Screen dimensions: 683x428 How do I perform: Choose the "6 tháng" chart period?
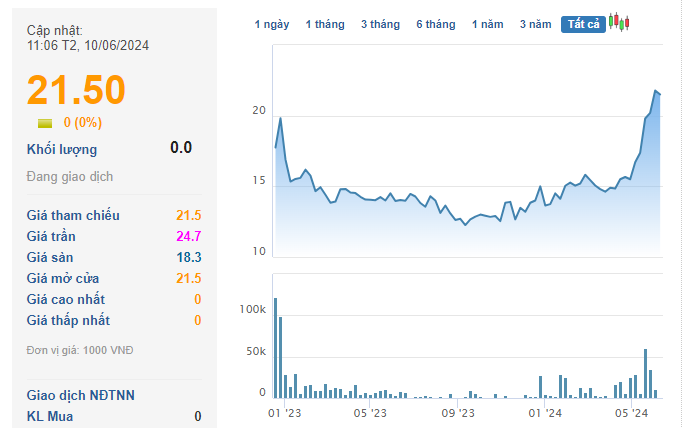coord(435,24)
